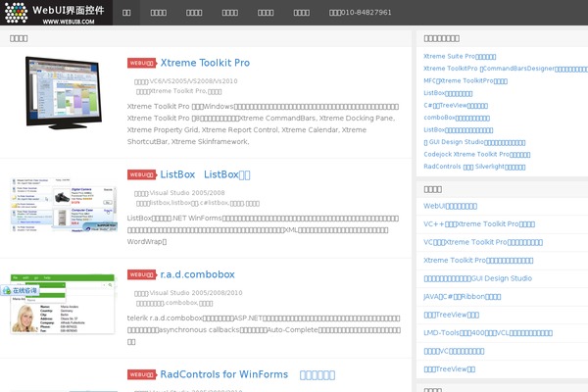588x392 pixels.
Task: Open the r.a.d.combobox product title
Action: click(x=197, y=274)
